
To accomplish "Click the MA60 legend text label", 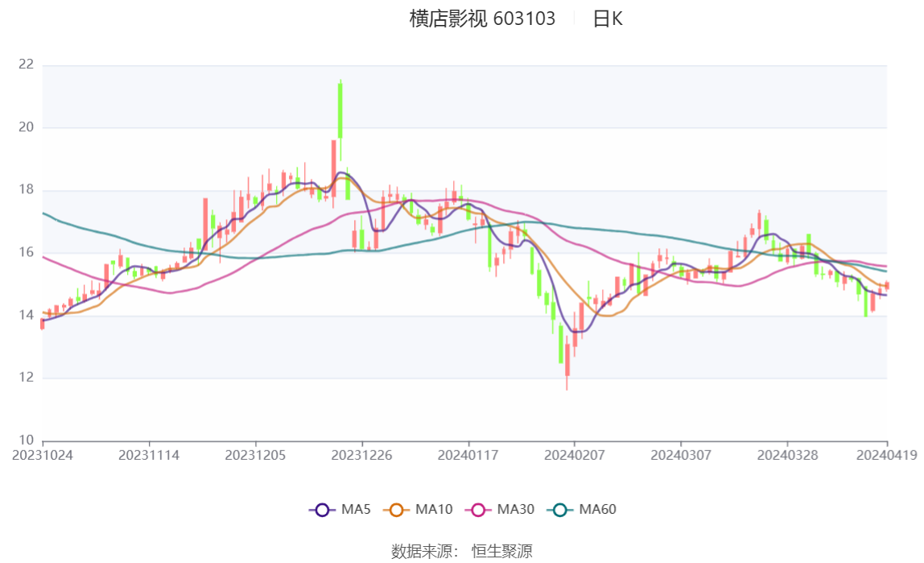I will [598, 510].
